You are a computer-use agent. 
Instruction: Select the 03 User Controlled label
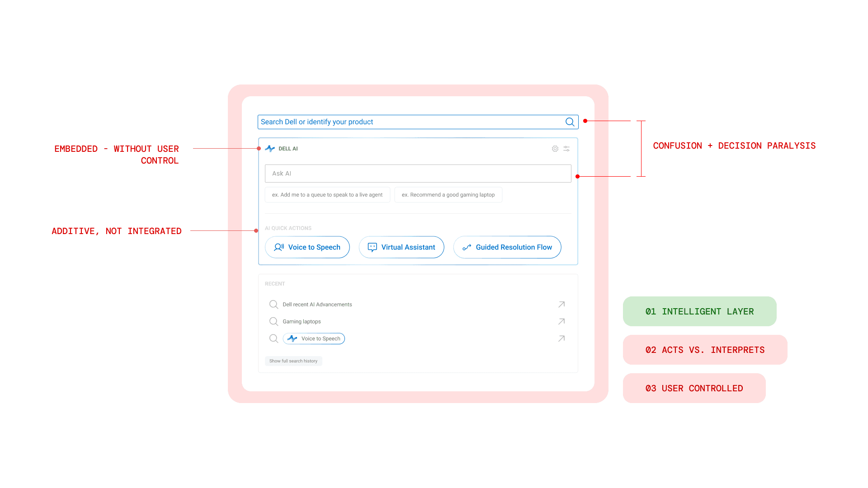coord(694,388)
